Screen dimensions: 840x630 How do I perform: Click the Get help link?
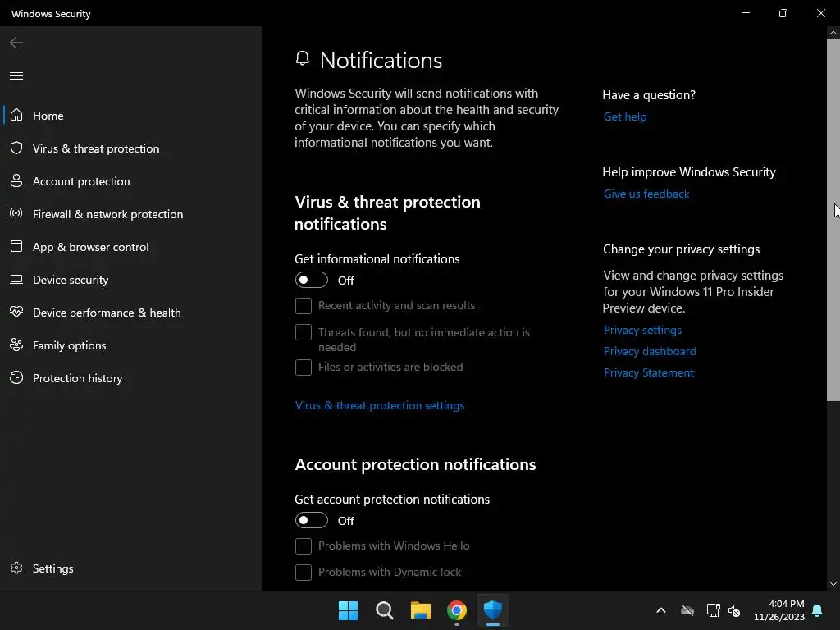click(624, 116)
